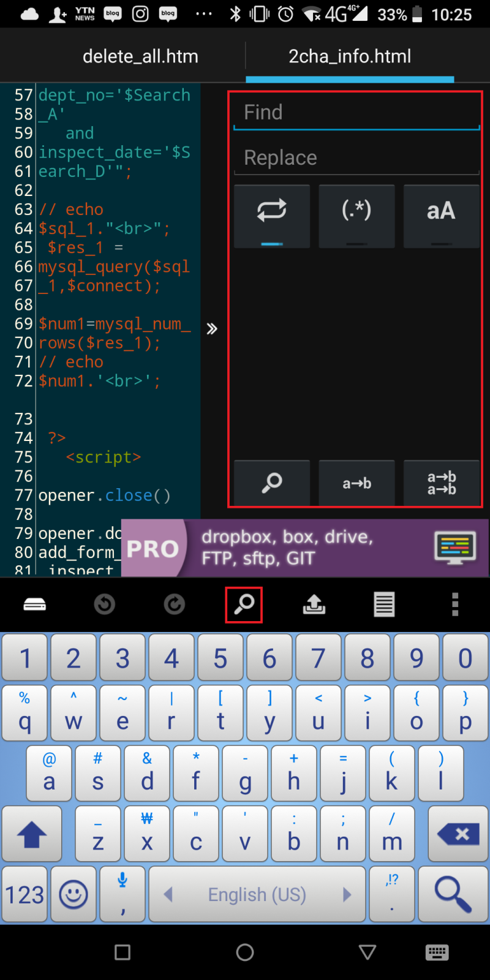Screen dimensions: 490x980
Task: Tap the letter m key
Action: [x=392, y=834]
